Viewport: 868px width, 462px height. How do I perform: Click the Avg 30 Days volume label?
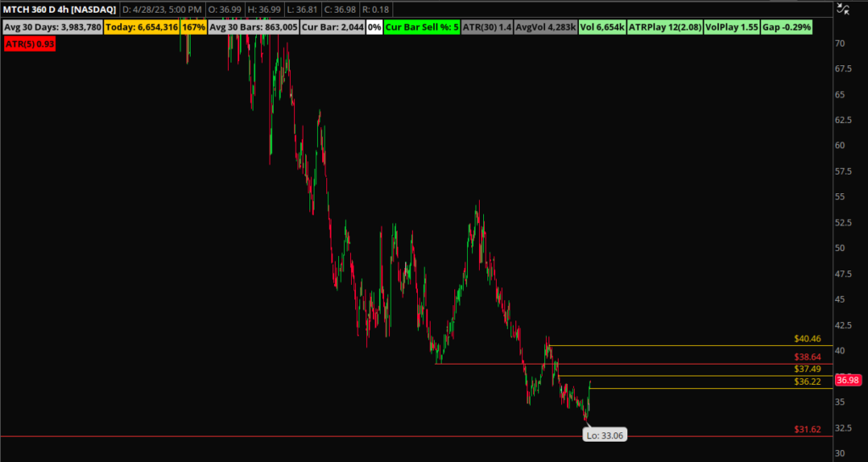click(53, 27)
